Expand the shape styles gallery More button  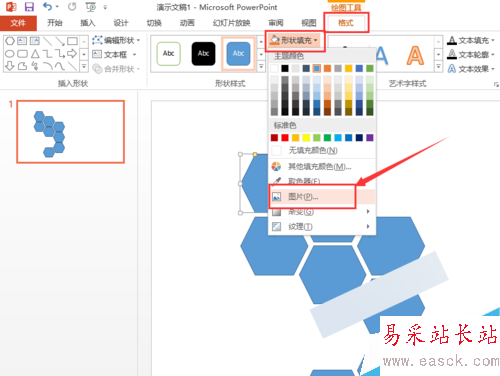261,66
